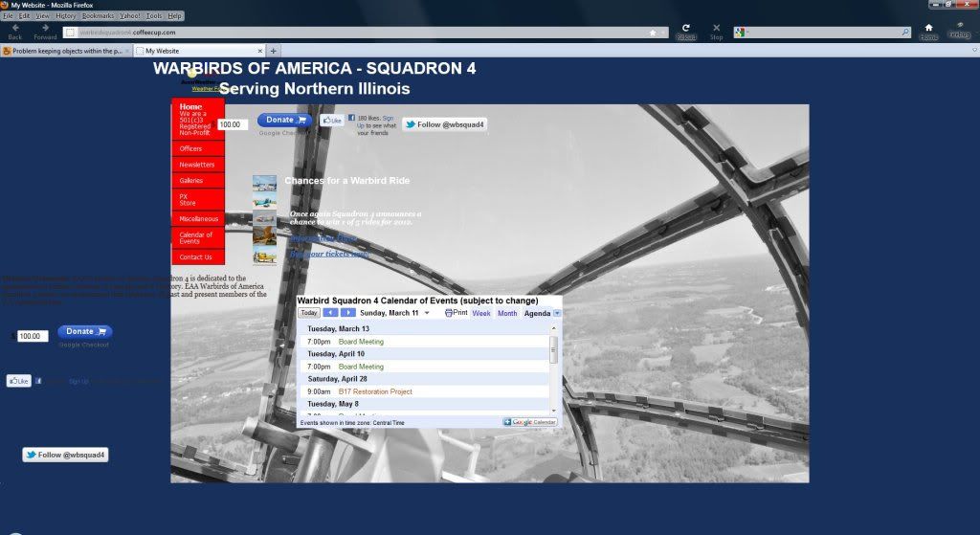This screenshot has height=535, width=980.
Task: Click Follow @wbsquad4 button in header
Action: click(444, 124)
